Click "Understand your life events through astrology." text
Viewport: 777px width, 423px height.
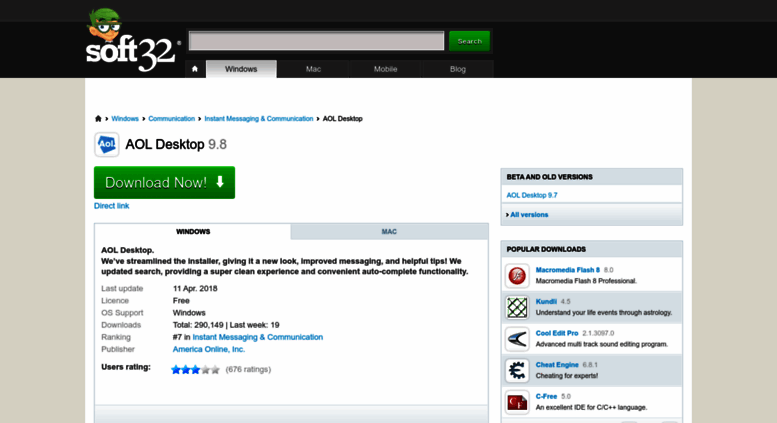604,313
